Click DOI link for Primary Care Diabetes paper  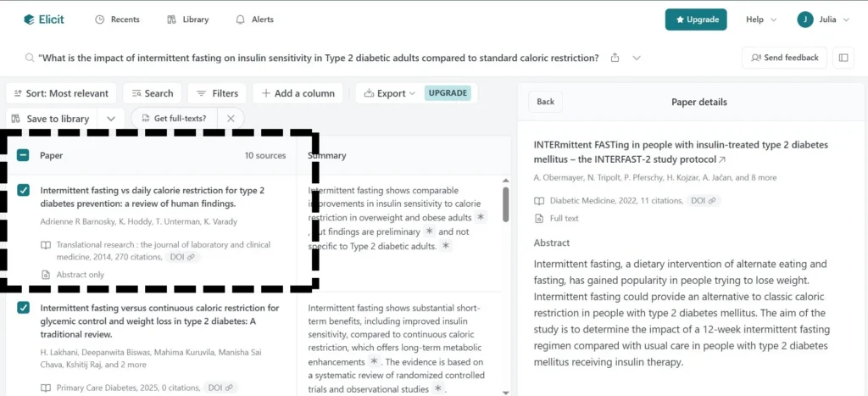[x=220, y=388]
